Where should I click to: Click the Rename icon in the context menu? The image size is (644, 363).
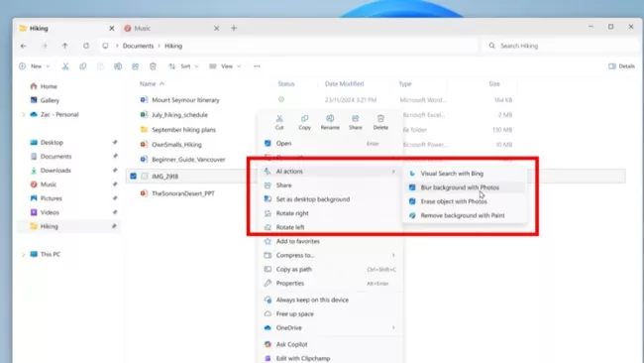pos(330,122)
